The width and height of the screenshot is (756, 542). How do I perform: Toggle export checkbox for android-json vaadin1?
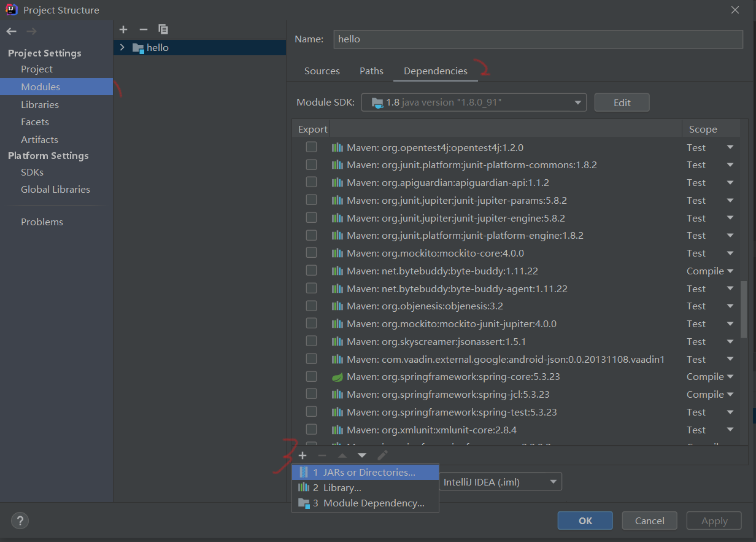(312, 359)
